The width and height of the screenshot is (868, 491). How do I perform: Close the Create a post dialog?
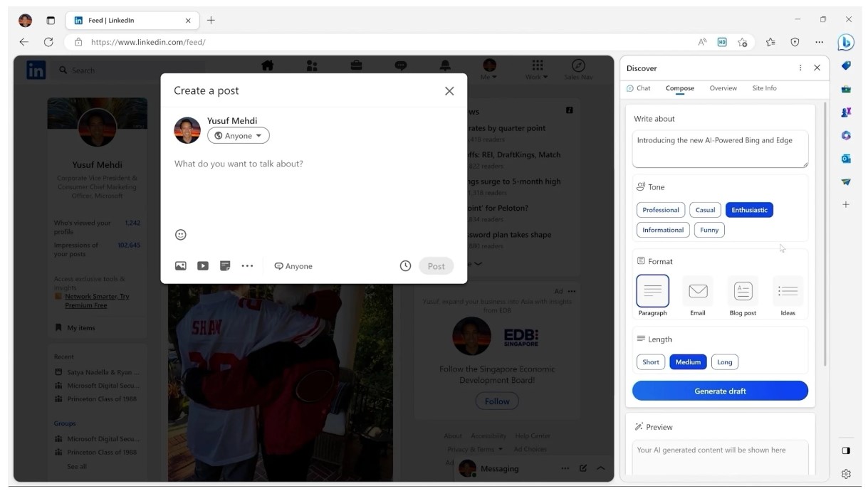point(449,91)
